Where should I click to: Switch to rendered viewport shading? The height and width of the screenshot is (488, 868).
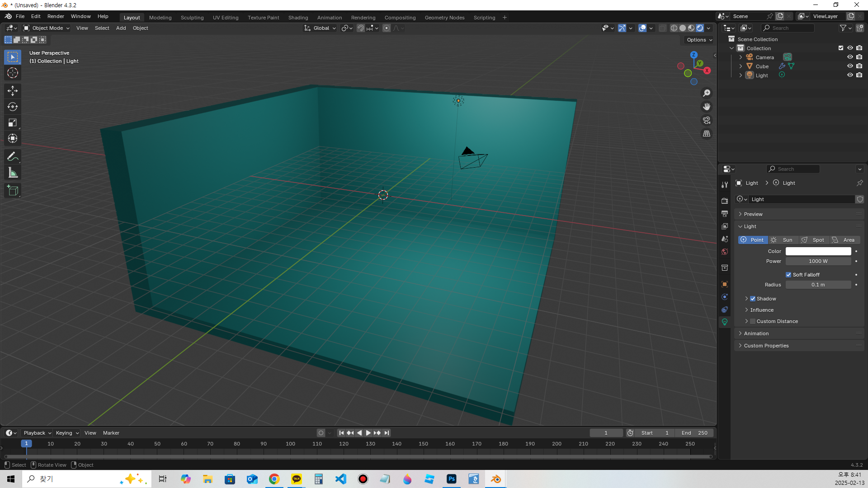(x=700, y=28)
